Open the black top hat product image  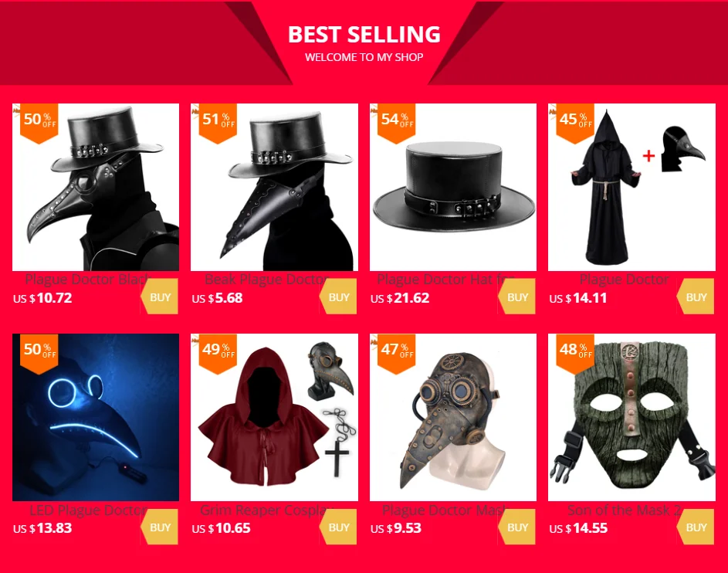pyautogui.click(x=453, y=187)
